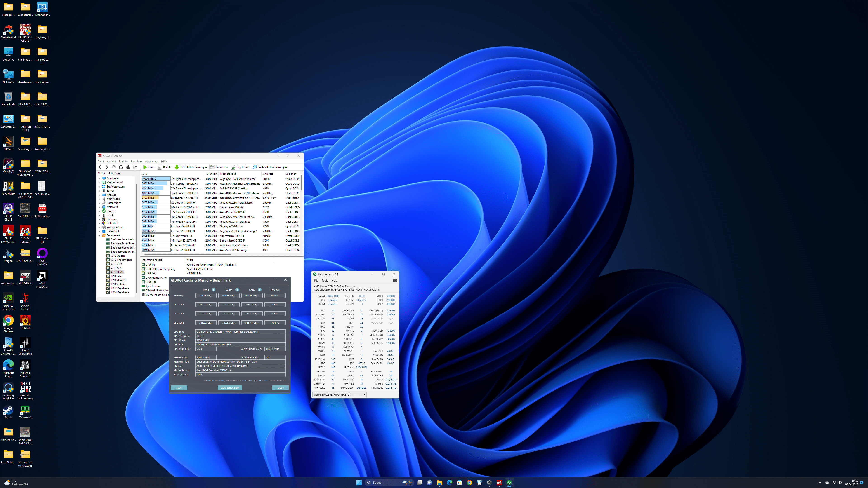Open GeForce Experience desktop shortcut
Screen dimensions: 868x488
[x=8, y=301]
